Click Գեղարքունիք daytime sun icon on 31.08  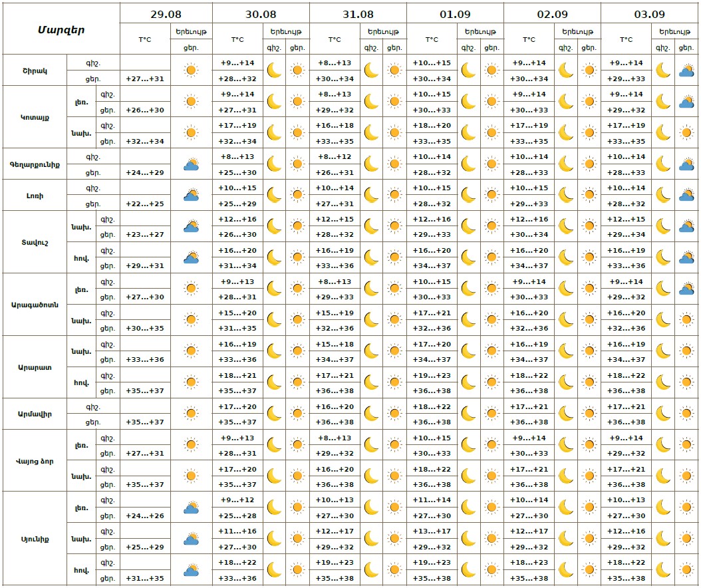tap(394, 164)
